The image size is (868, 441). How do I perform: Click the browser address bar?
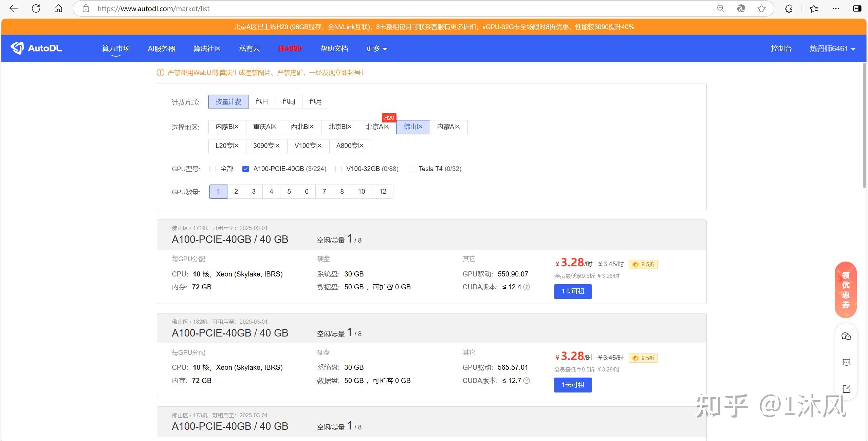pos(153,8)
